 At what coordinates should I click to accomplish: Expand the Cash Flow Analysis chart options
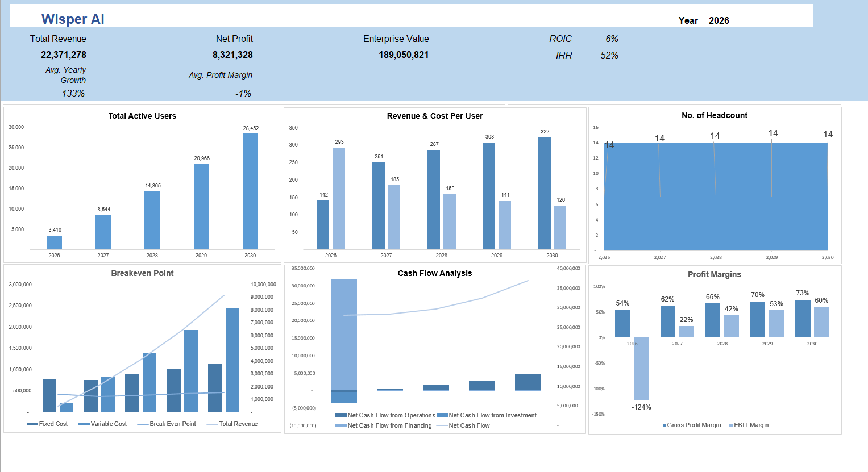(x=434, y=273)
